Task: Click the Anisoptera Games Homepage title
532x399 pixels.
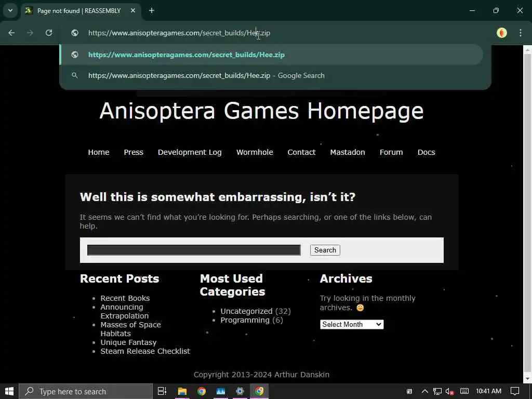Action: [x=262, y=111]
